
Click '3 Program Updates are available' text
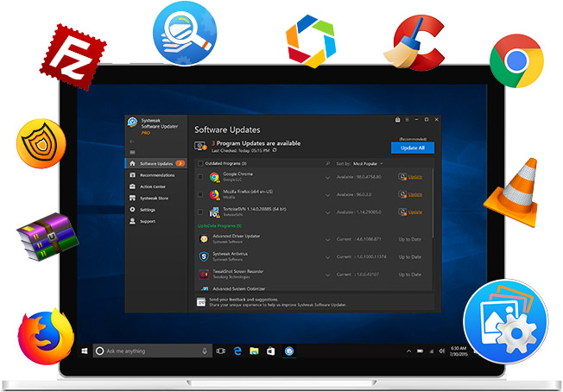point(256,143)
